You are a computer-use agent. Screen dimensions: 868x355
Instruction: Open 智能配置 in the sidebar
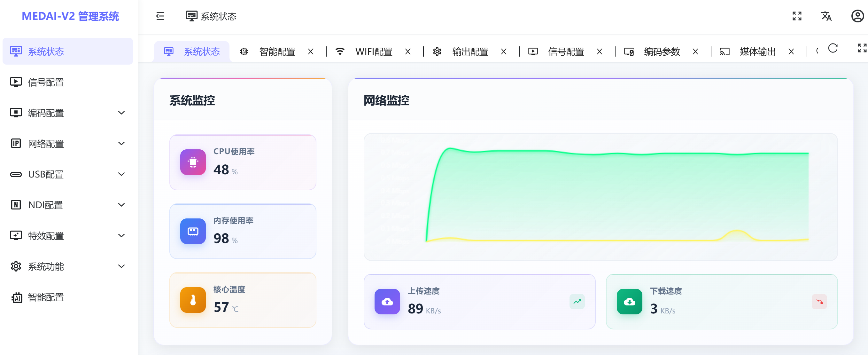[68, 297]
